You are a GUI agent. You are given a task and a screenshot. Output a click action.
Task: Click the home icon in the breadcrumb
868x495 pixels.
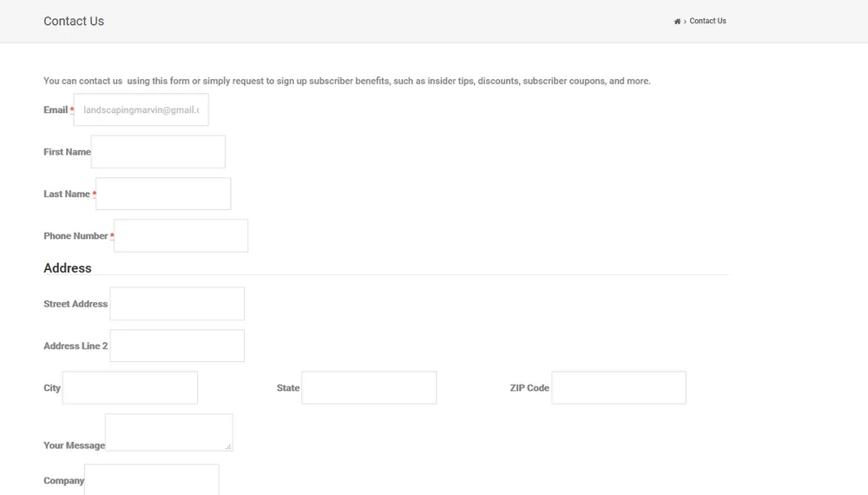coord(677,21)
